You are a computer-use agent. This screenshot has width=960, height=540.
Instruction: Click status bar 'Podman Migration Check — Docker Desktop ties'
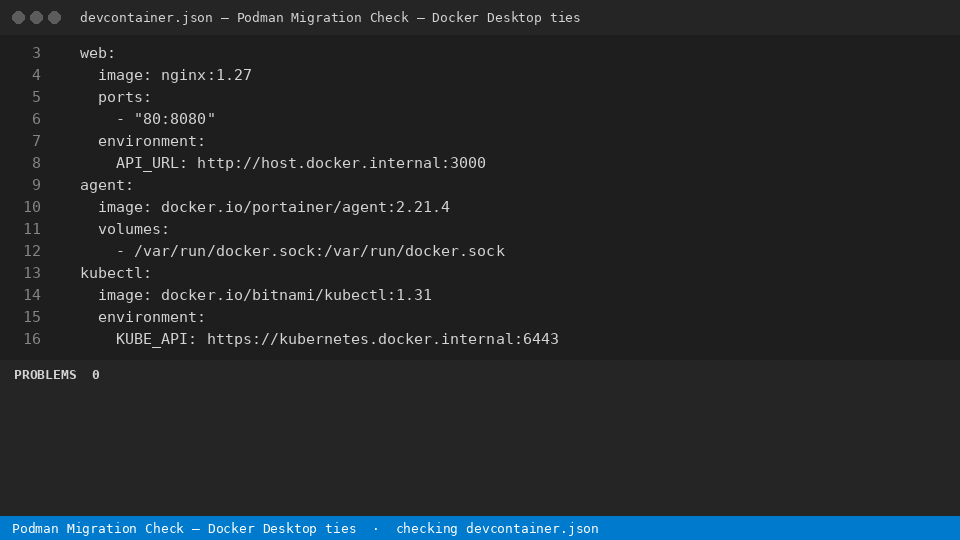184,529
